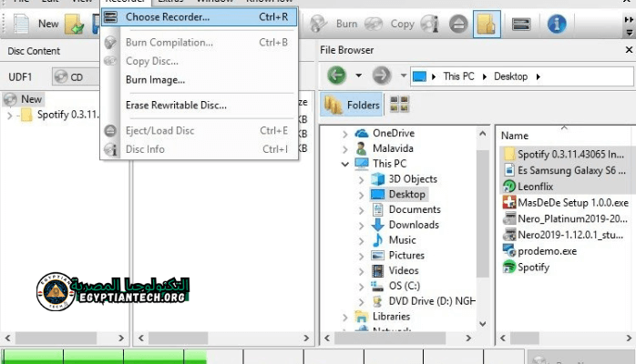Click the Name column header

tap(516, 136)
